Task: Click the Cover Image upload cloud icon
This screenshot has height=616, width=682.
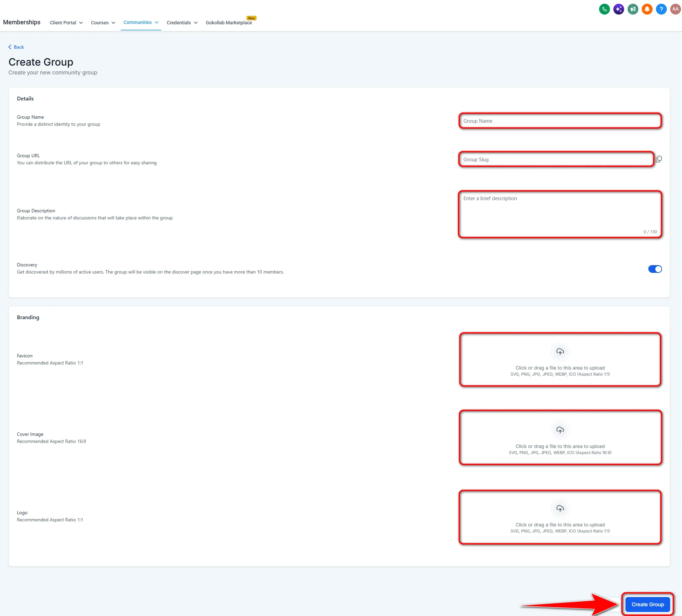Action: 560,430
